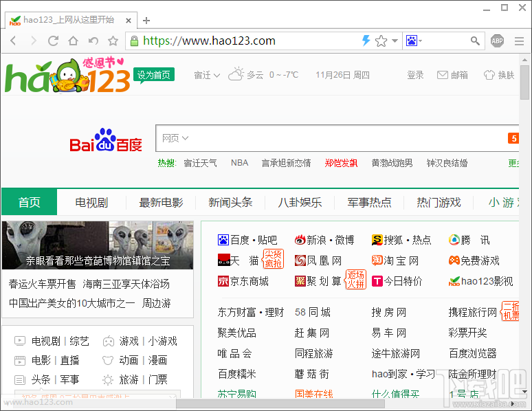The width and height of the screenshot is (532, 411).
Task: Click the green padlock security icon
Action: coord(134,41)
